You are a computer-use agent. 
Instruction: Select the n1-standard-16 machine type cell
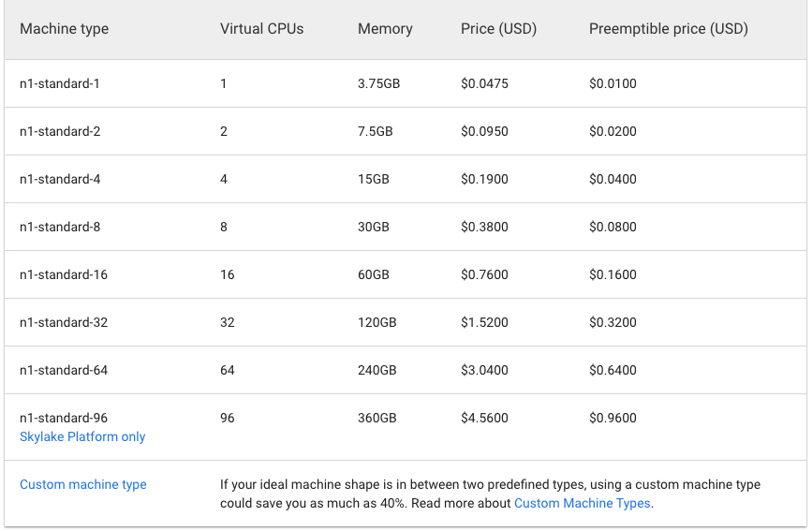pyautogui.click(x=64, y=274)
